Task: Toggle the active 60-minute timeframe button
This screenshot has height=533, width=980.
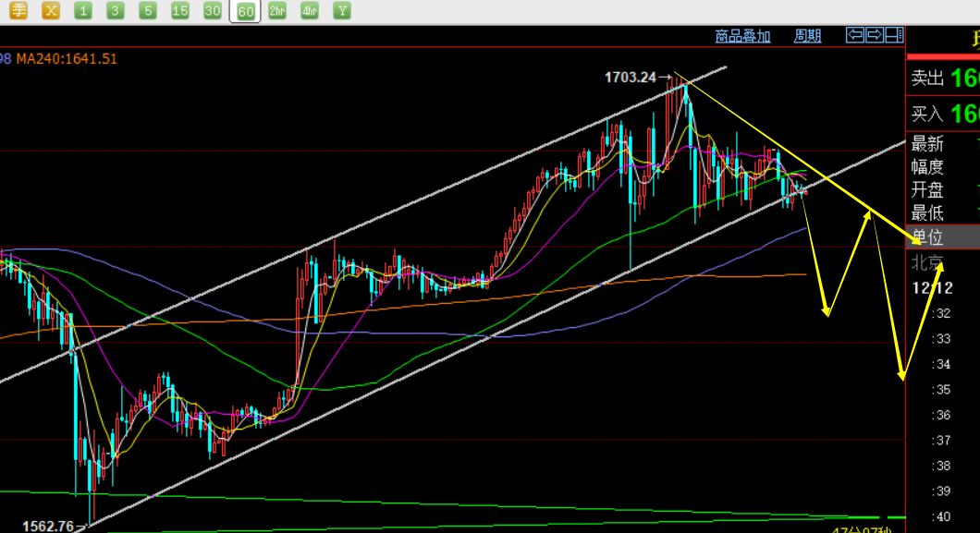Action: (245, 10)
